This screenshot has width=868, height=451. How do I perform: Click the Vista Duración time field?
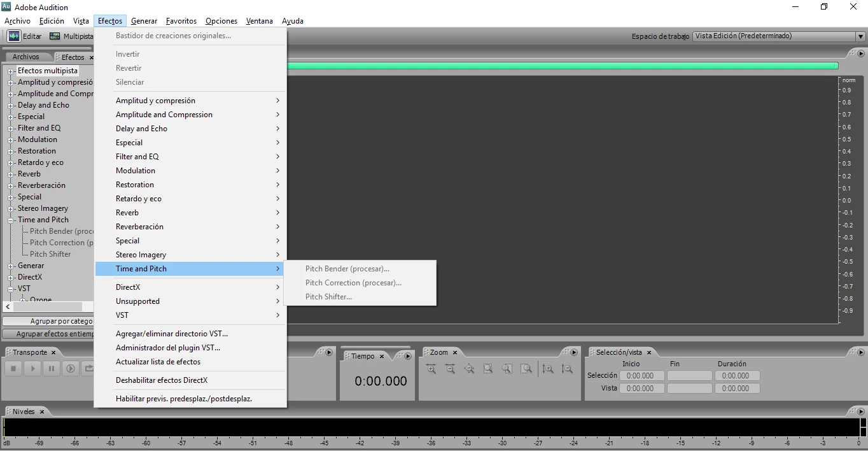[736, 388]
